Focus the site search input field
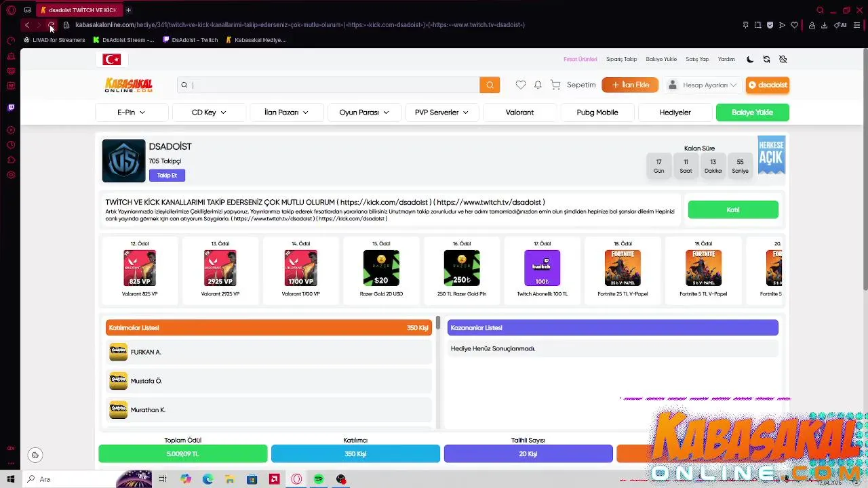Viewport: 868px width, 488px height. [329, 85]
